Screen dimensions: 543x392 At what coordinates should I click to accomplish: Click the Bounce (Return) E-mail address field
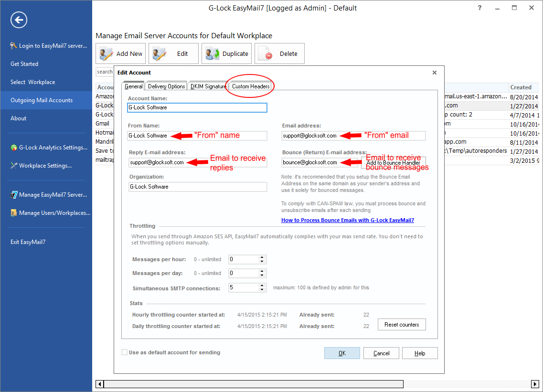[x=320, y=162]
